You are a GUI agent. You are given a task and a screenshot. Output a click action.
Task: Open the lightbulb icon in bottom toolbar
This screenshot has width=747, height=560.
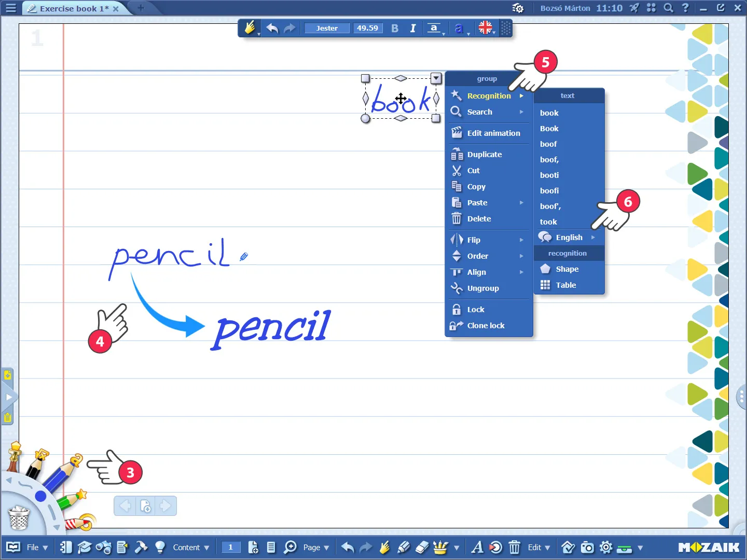(x=160, y=548)
